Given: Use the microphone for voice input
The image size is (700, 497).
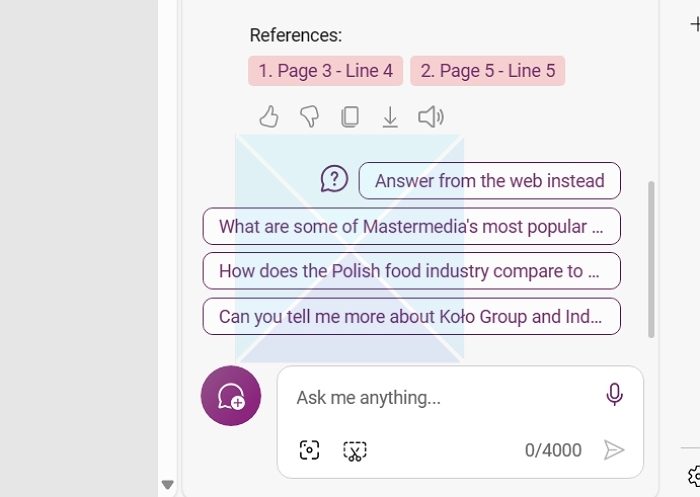Looking at the screenshot, I should (614, 395).
